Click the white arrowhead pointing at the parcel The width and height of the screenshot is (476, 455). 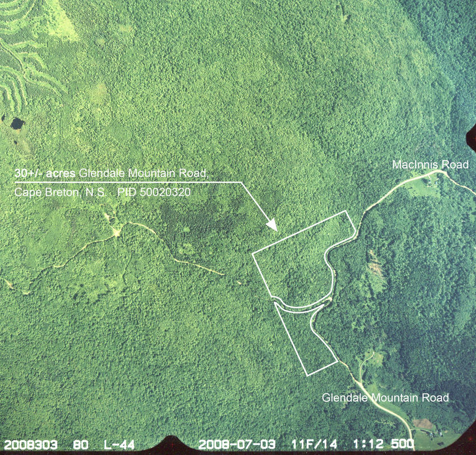pos(272,224)
